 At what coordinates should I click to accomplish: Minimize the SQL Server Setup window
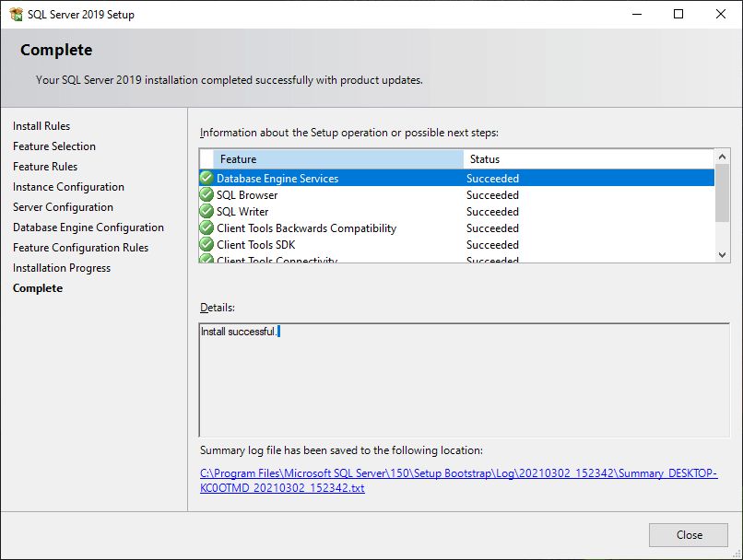[637, 14]
